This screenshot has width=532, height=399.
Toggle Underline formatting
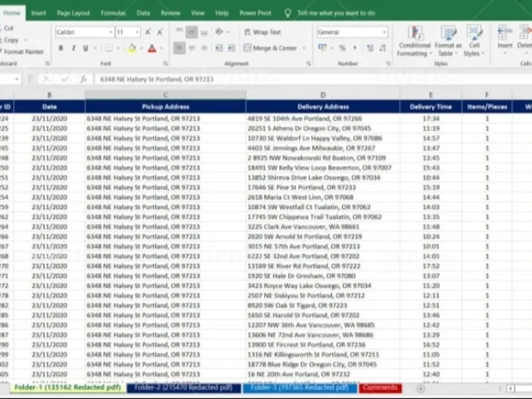tap(86, 48)
